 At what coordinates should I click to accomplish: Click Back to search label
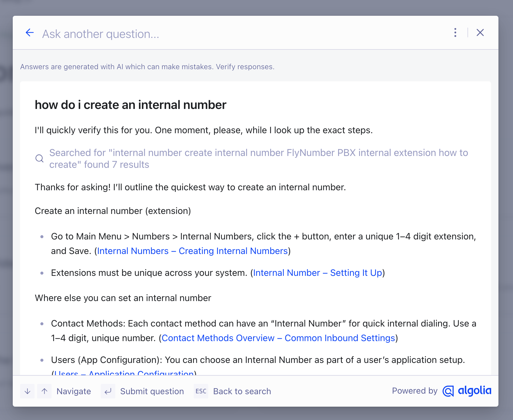click(x=242, y=391)
